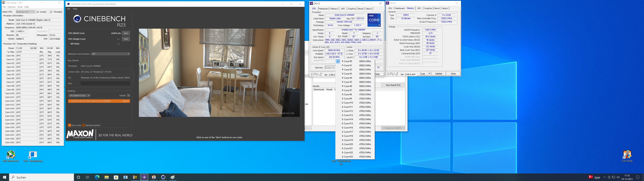Open the left 'Tool - Verknüpfung' desktop shortcut
Viewport: 644px width, 181px height.
33,156
